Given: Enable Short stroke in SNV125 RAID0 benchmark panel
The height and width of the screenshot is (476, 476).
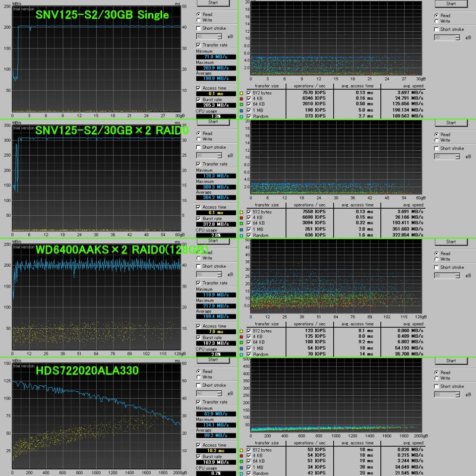Looking at the screenshot, I should click(x=198, y=147).
